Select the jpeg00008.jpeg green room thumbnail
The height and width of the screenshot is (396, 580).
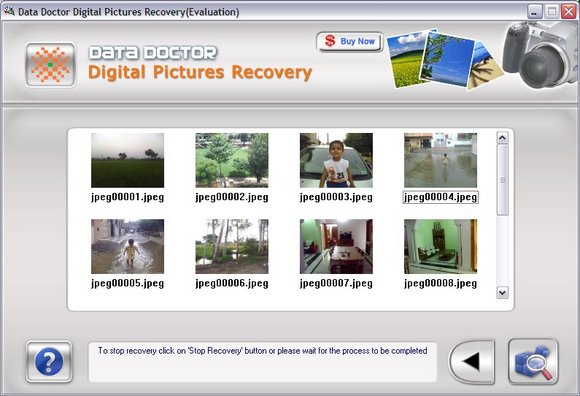coord(441,246)
